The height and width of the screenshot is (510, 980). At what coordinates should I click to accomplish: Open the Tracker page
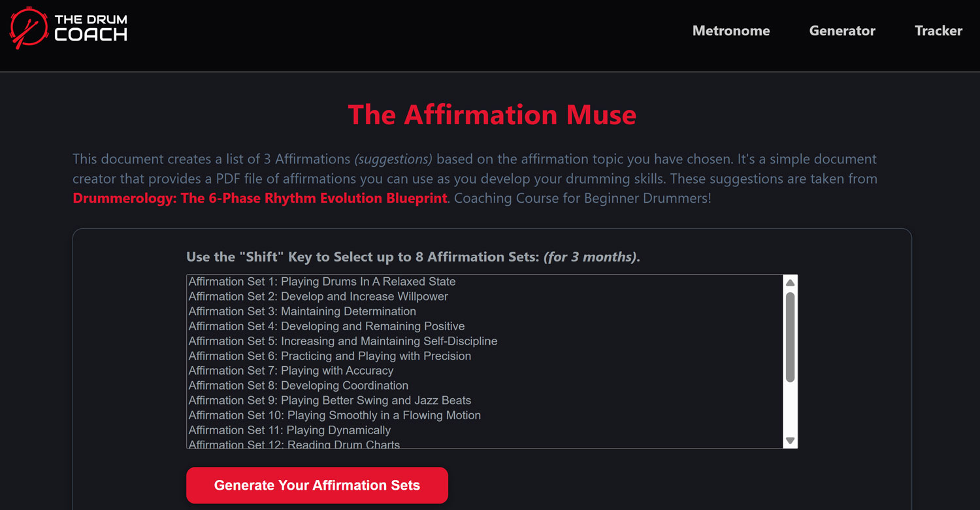point(938,31)
